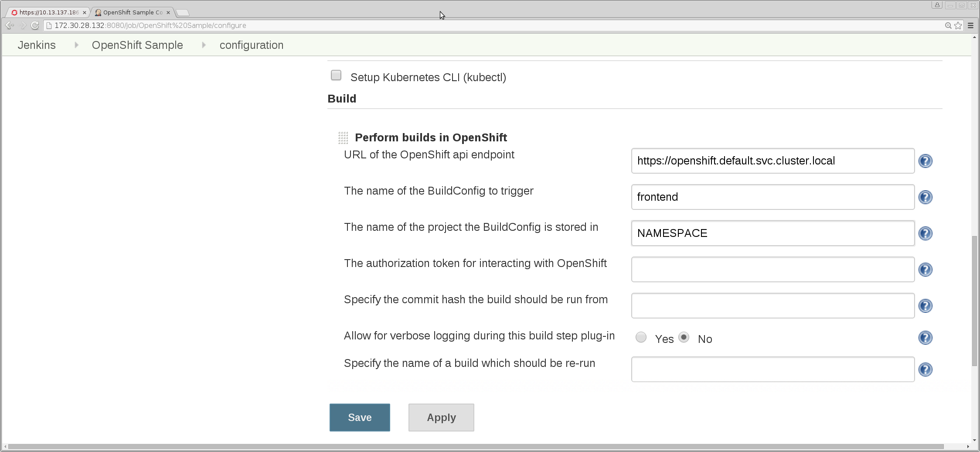Click the Build section heading
The image size is (980, 452).
click(x=342, y=99)
